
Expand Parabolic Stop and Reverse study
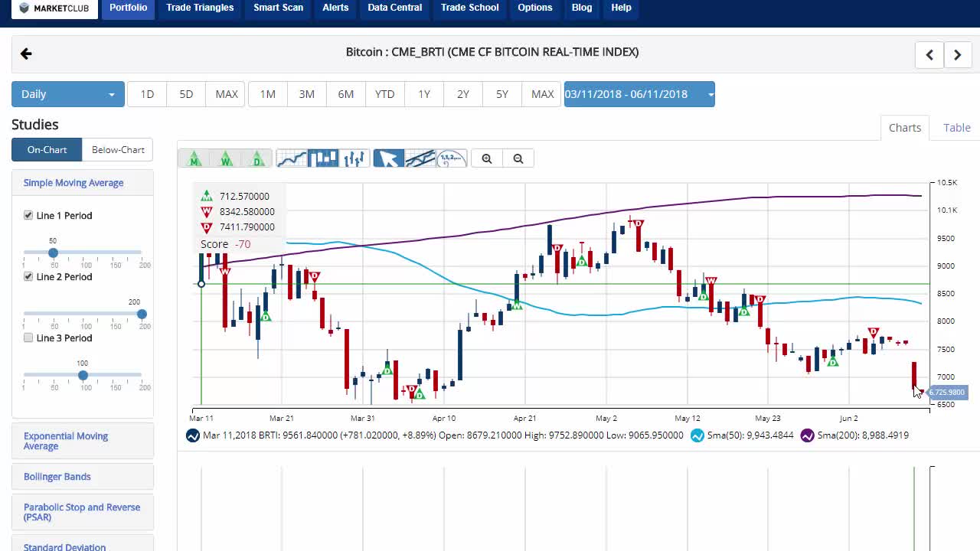pos(83,512)
